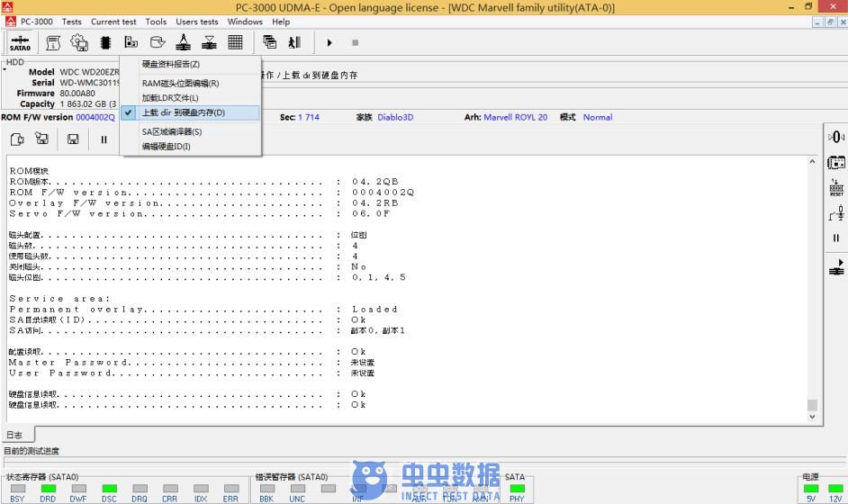The height and width of the screenshot is (504, 848).
Task: Select RAM磁头位图编辑(R) menu entry
Action: [190, 84]
